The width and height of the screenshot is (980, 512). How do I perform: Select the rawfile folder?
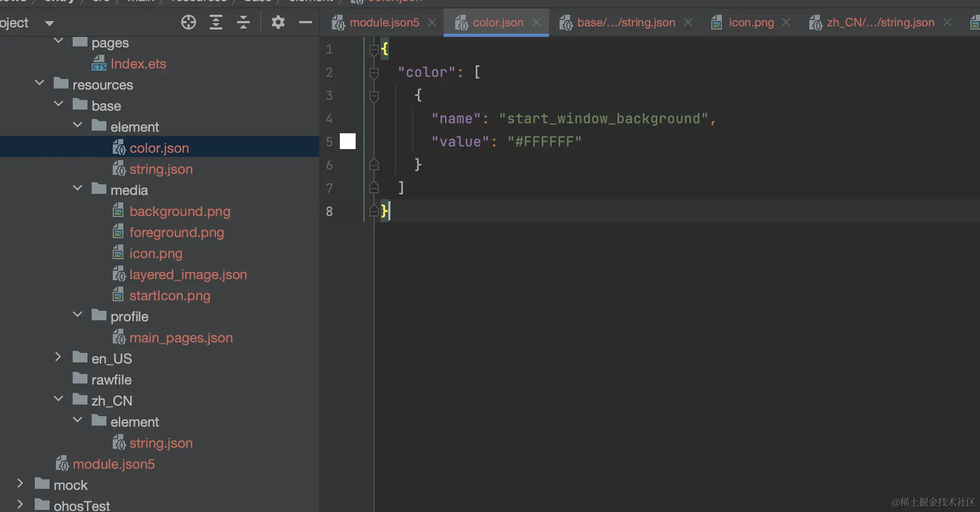(x=112, y=380)
